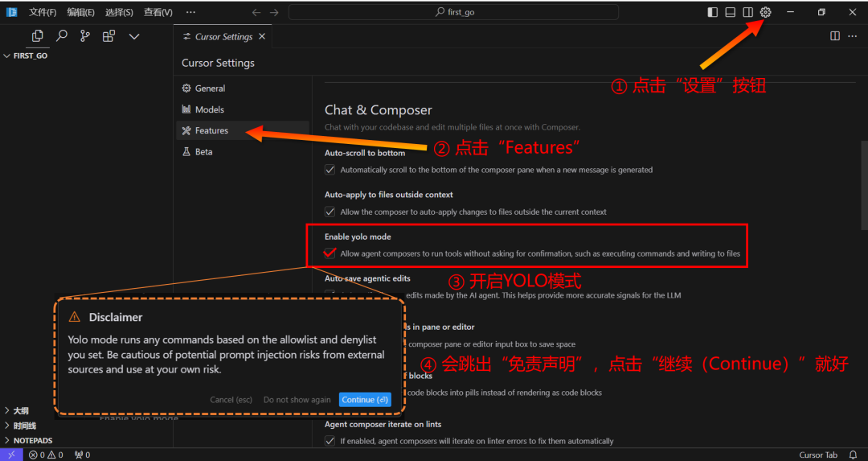
Task: Show more activity bar views chevron
Action: pyautogui.click(x=134, y=36)
